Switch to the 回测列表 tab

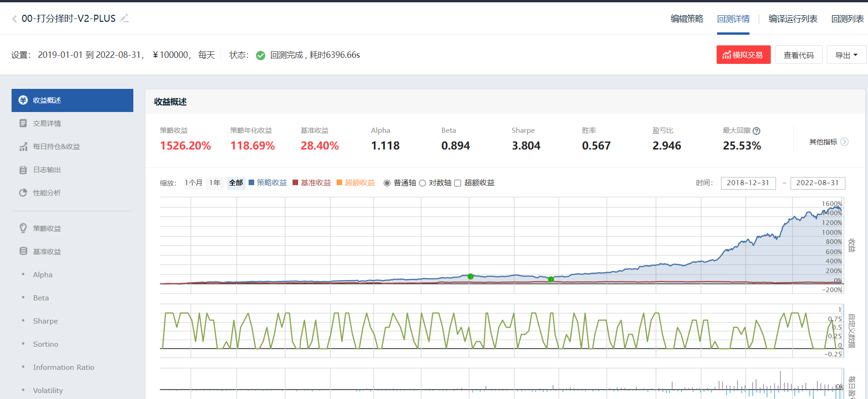[x=847, y=19]
